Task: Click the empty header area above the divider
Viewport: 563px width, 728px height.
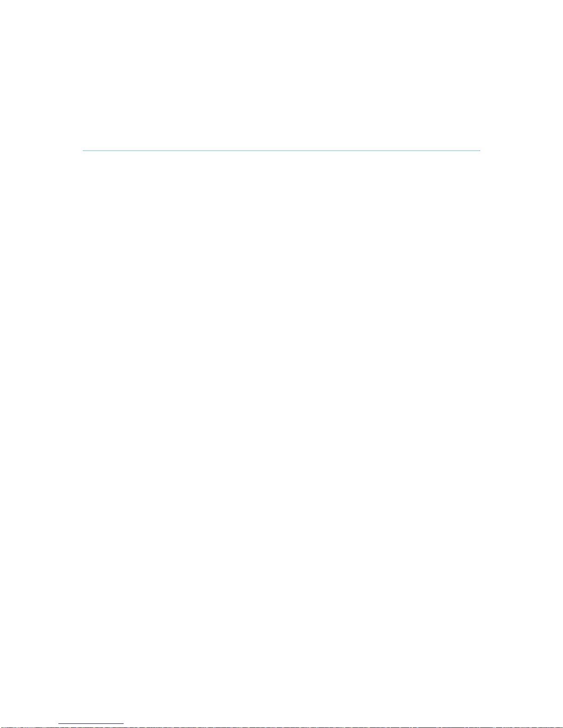Action: tap(281, 74)
